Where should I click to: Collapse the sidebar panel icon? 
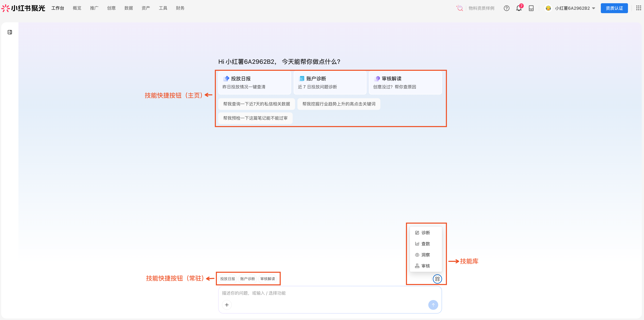[x=10, y=32]
